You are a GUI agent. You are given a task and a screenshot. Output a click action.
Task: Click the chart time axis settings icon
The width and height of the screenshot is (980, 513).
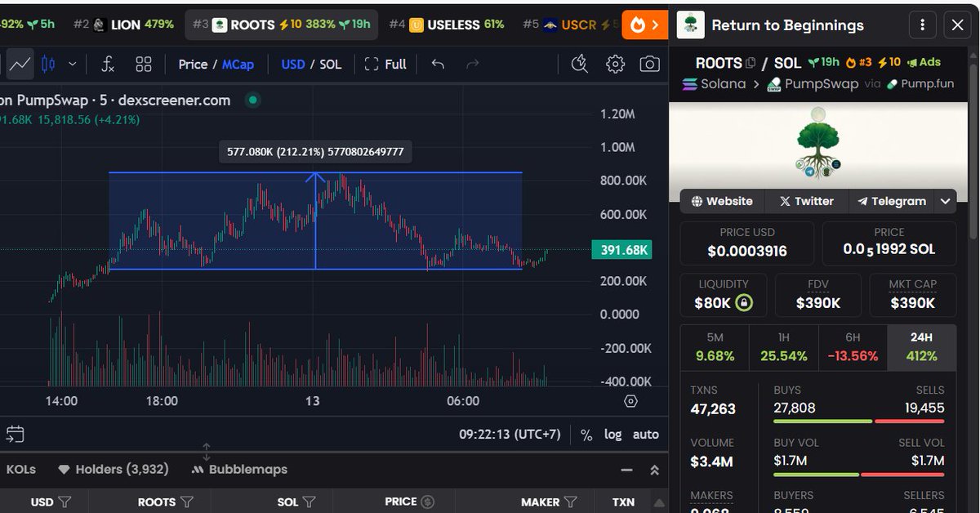630,401
